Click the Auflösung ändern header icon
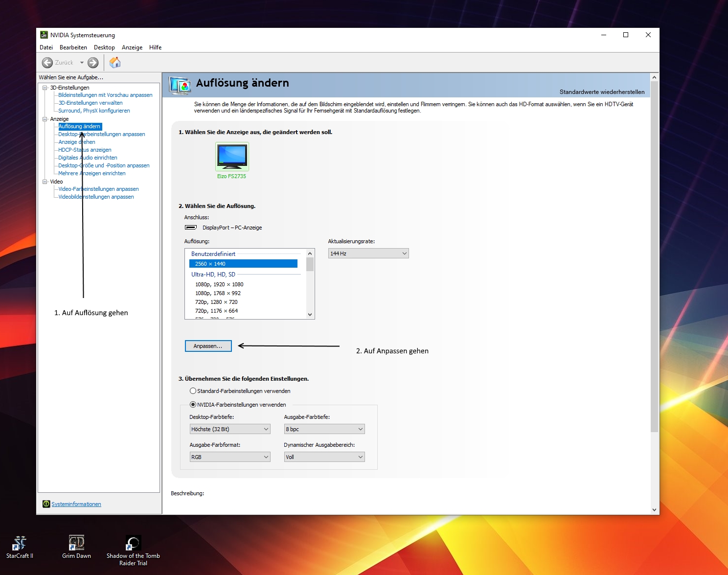The image size is (728, 575). (180, 85)
